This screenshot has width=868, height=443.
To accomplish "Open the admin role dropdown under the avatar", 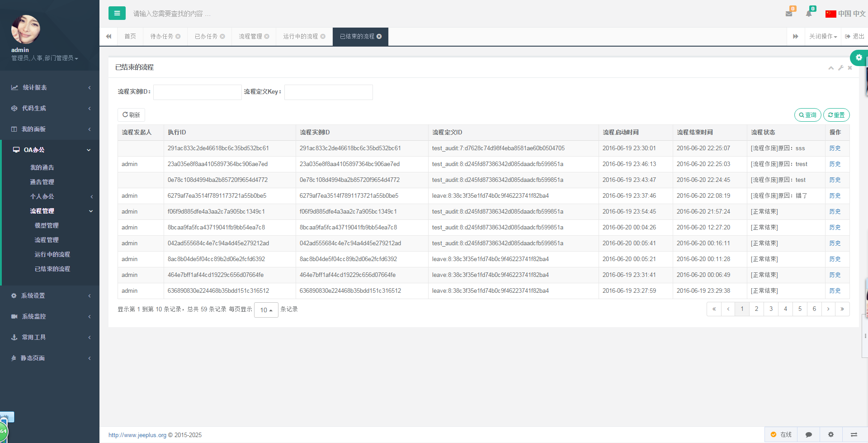I will click(45, 58).
